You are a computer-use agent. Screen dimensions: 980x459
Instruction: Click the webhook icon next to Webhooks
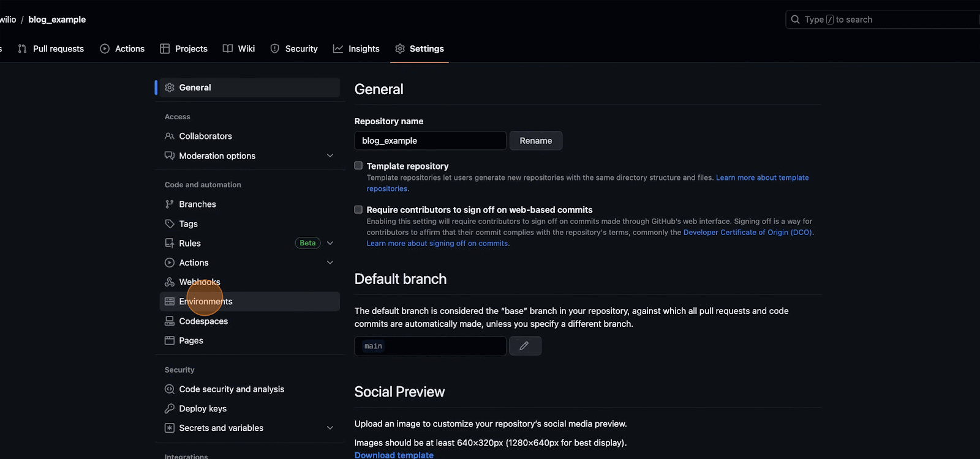[170, 282]
